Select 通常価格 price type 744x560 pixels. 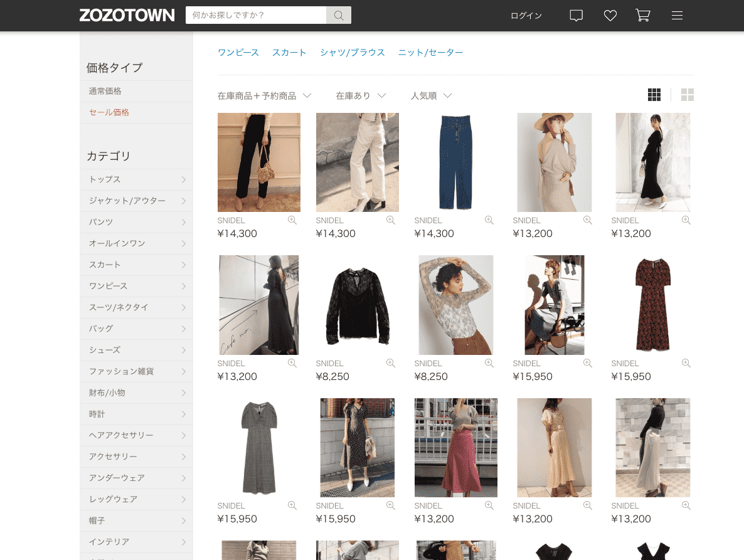click(137, 92)
